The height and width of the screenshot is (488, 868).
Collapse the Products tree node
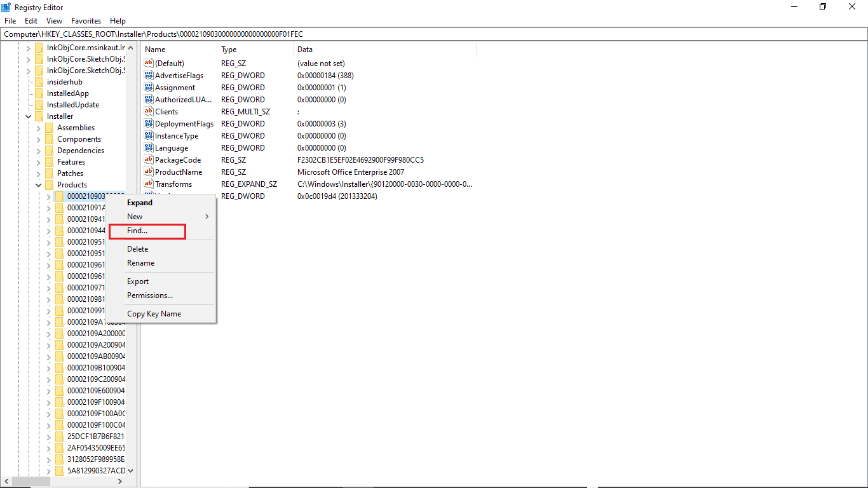(38, 185)
